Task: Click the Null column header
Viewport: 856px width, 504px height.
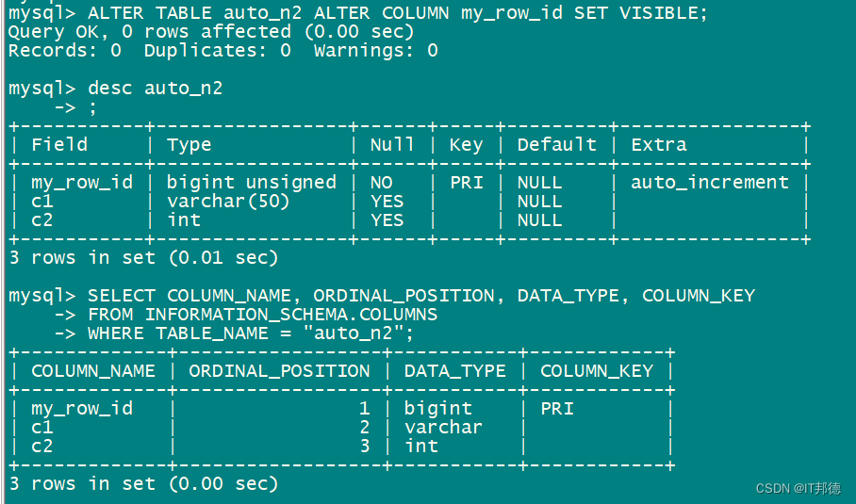Action: point(391,145)
